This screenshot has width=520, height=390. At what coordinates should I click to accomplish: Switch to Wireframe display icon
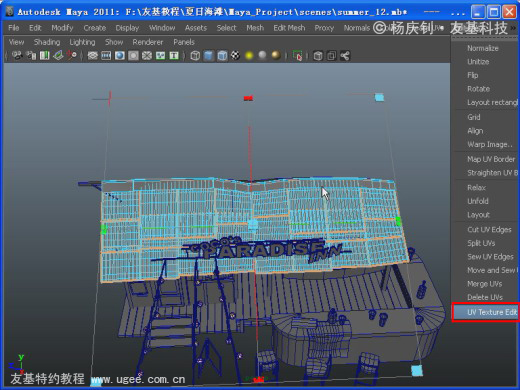195,55
